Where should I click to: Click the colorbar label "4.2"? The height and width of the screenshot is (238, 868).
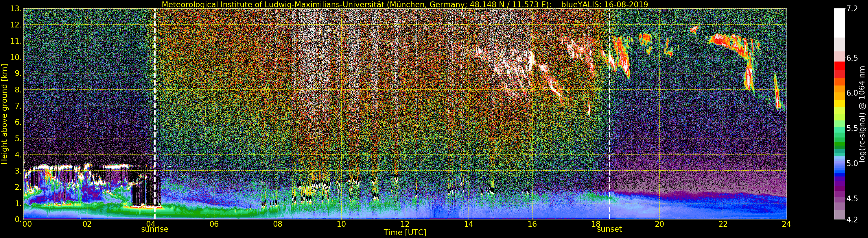click(852, 220)
